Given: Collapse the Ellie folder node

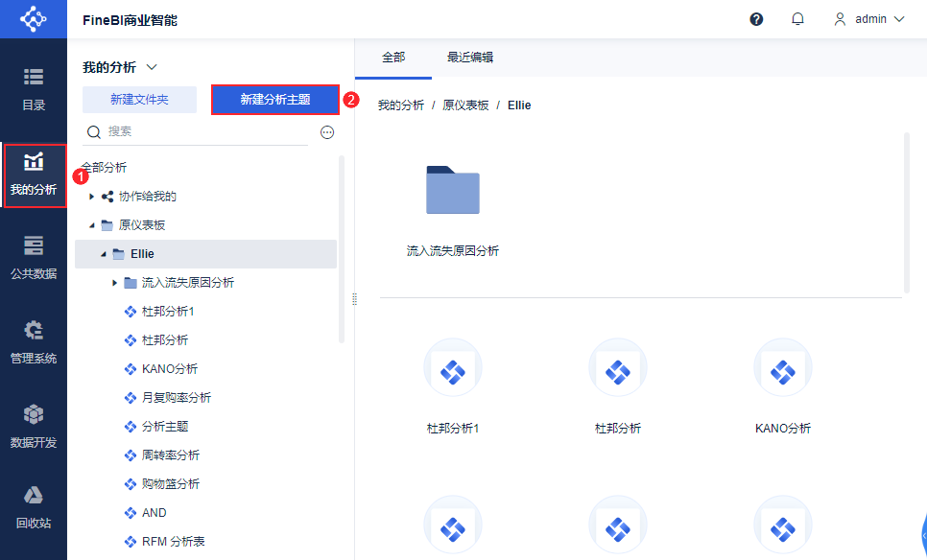Looking at the screenshot, I should coord(104,254).
